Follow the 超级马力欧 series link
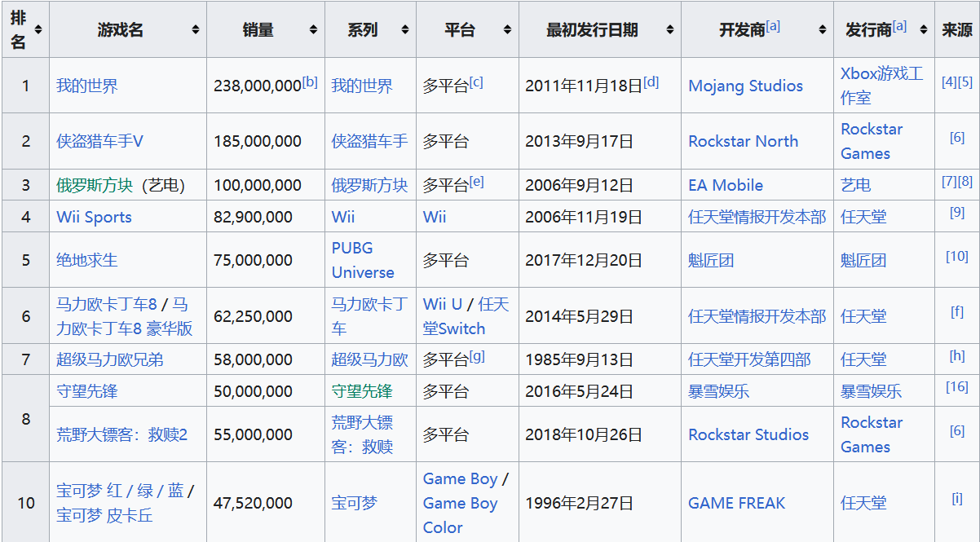Image resolution: width=980 pixels, height=542 pixels. coord(369,359)
